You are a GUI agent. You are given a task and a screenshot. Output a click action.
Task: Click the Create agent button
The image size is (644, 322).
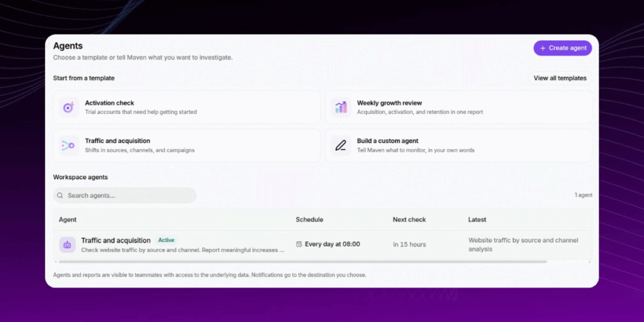pyautogui.click(x=562, y=48)
